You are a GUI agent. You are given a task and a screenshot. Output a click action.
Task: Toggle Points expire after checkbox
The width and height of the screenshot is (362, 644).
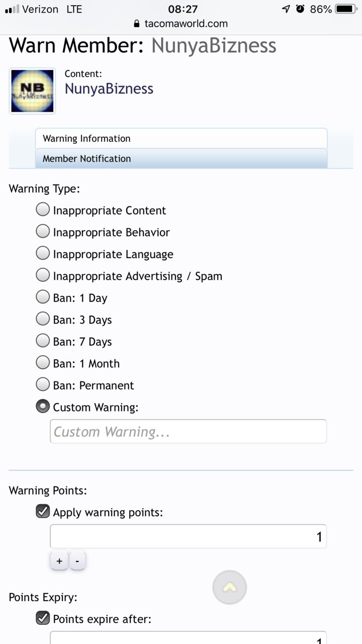point(43,618)
